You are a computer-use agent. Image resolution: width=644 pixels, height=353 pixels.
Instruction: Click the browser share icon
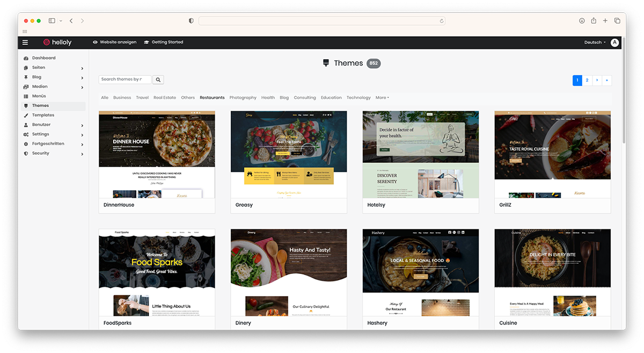pos(594,21)
